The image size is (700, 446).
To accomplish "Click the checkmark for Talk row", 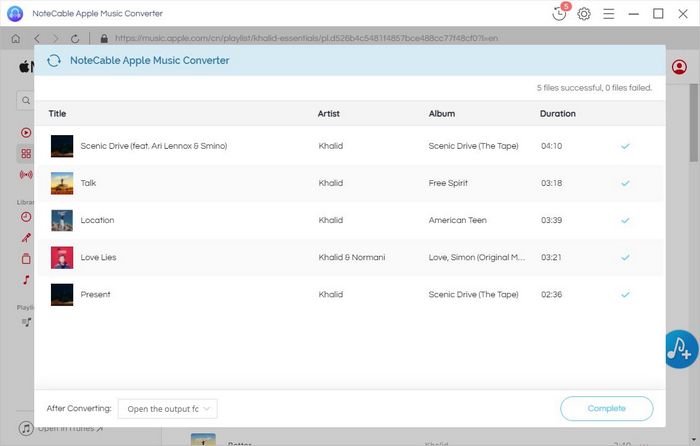I will point(625,183).
